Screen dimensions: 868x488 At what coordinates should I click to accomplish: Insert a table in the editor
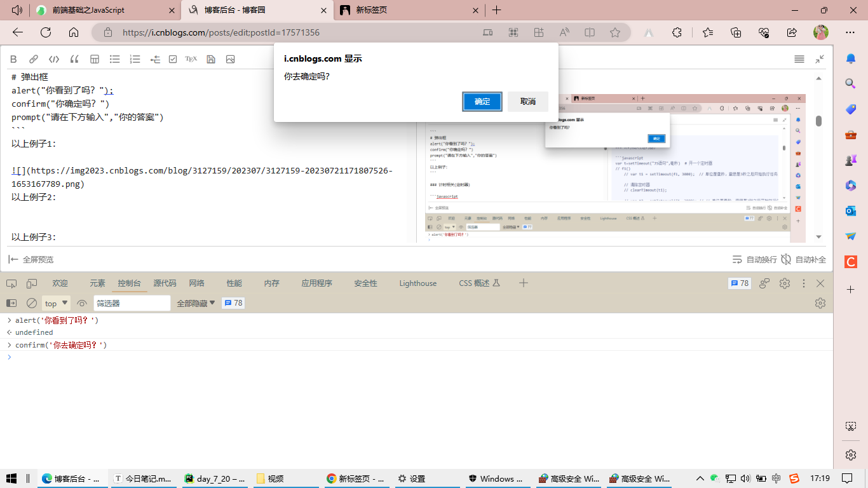pos(95,59)
